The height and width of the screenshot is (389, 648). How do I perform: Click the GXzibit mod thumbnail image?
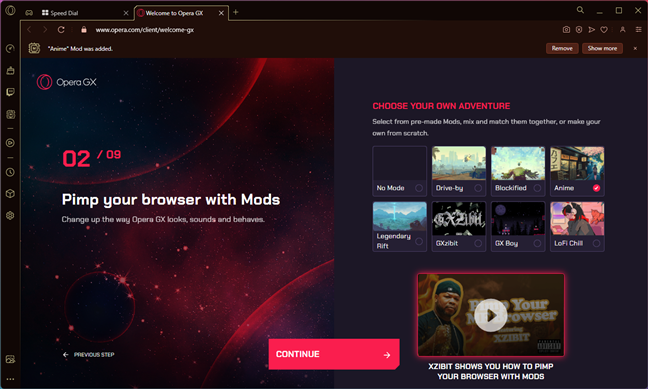click(459, 218)
